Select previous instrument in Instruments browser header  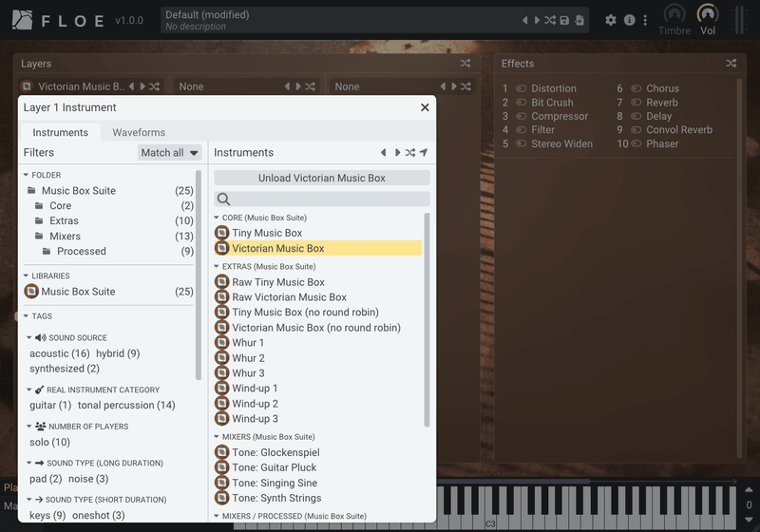[x=384, y=153]
